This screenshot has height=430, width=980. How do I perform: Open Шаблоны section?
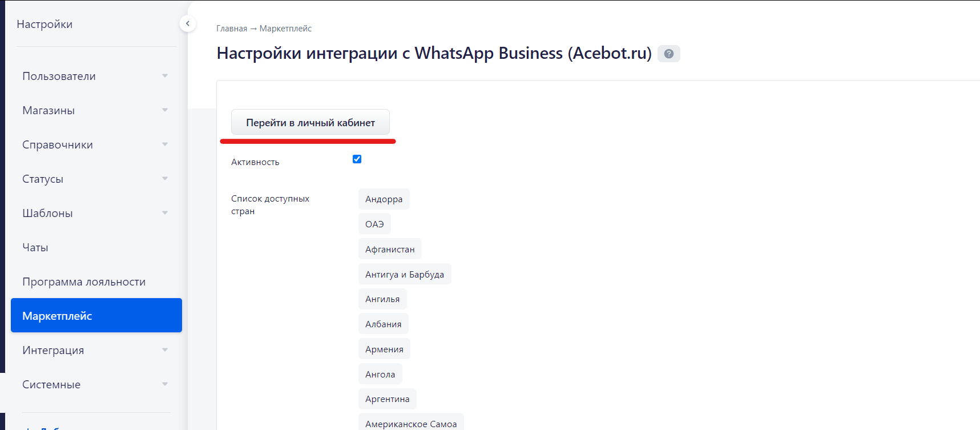point(47,213)
